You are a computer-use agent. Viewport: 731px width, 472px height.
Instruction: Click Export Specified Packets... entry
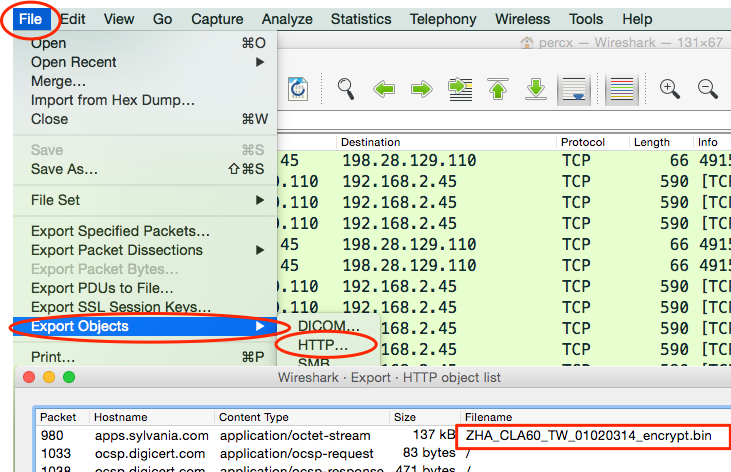tap(120, 232)
